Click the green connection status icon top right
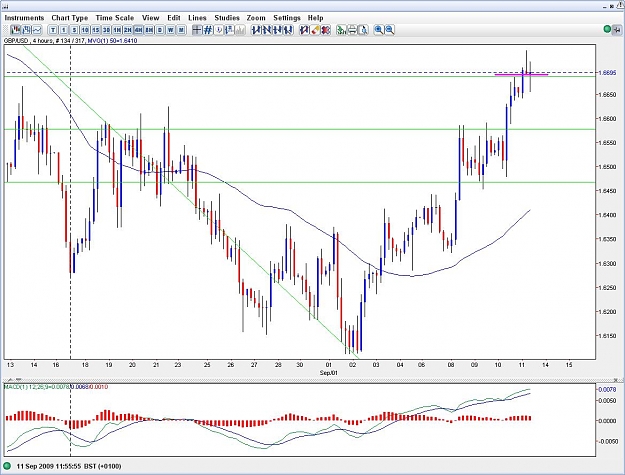This screenshot has width=625, height=475. pyautogui.click(x=607, y=29)
